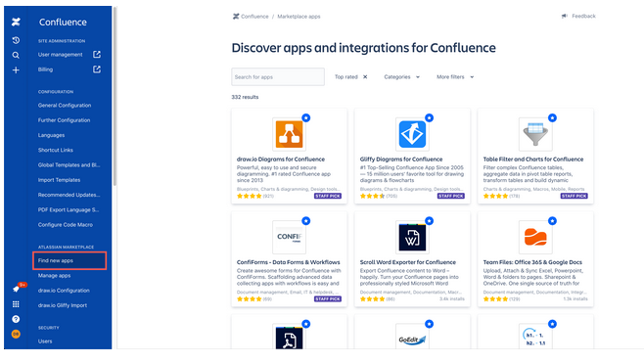
Task: Click the Gliffy Diagrams app icon
Action: (x=412, y=134)
